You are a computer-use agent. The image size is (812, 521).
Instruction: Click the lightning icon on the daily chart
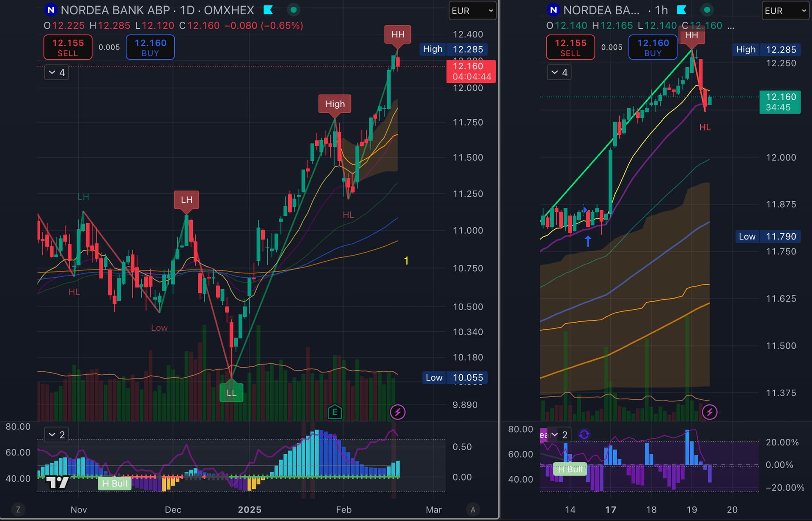[398, 412]
